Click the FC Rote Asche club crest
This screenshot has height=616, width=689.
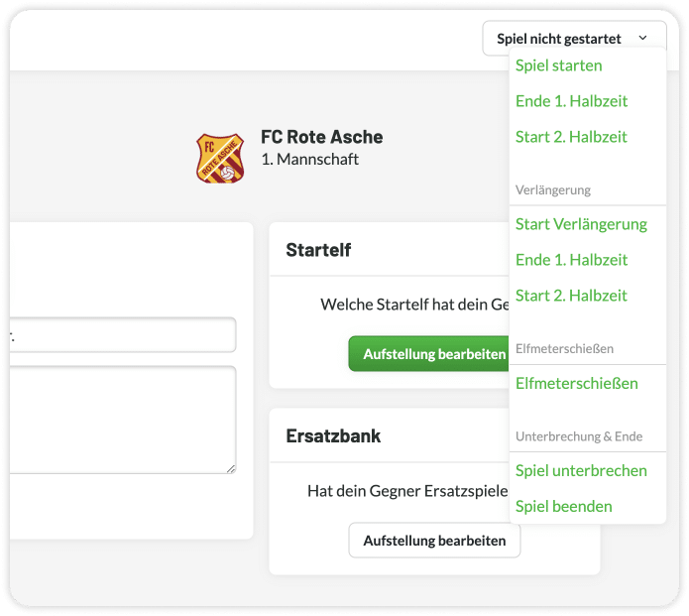coord(220,159)
